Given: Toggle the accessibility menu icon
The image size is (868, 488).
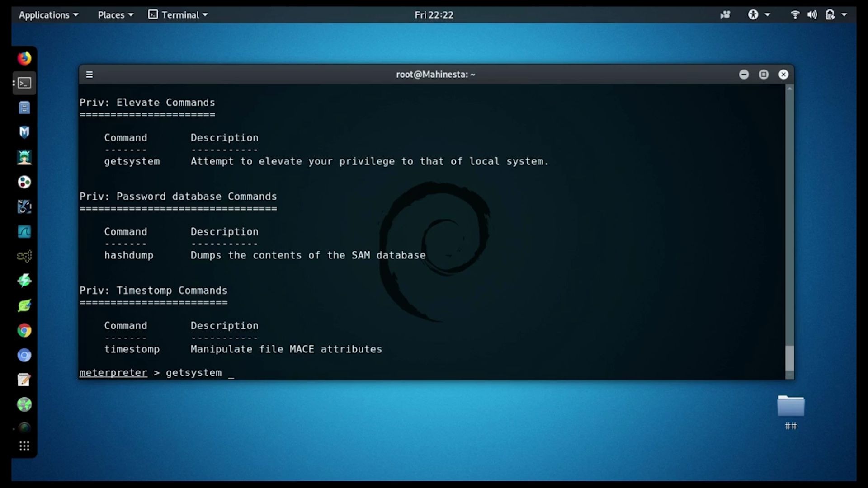Looking at the screenshot, I should point(753,14).
